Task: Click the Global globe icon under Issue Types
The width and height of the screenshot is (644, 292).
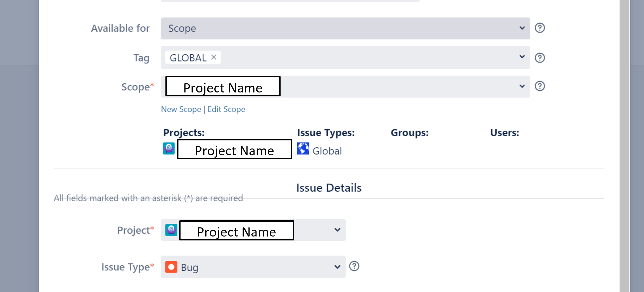Action: click(x=303, y=148)
